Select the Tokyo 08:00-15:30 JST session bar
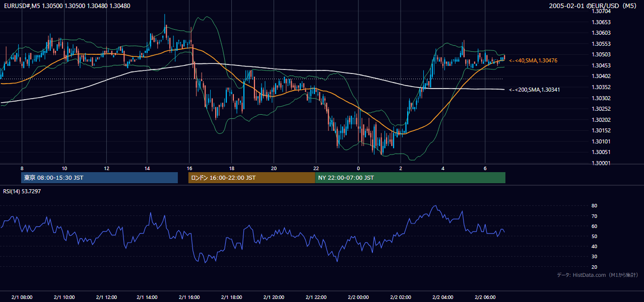644x302 pixels. 100,178
